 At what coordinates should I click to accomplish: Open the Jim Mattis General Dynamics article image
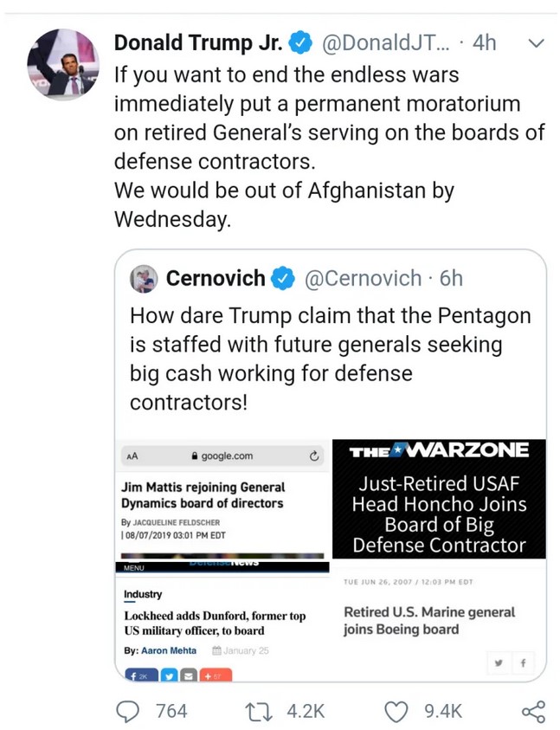point(222,500)
